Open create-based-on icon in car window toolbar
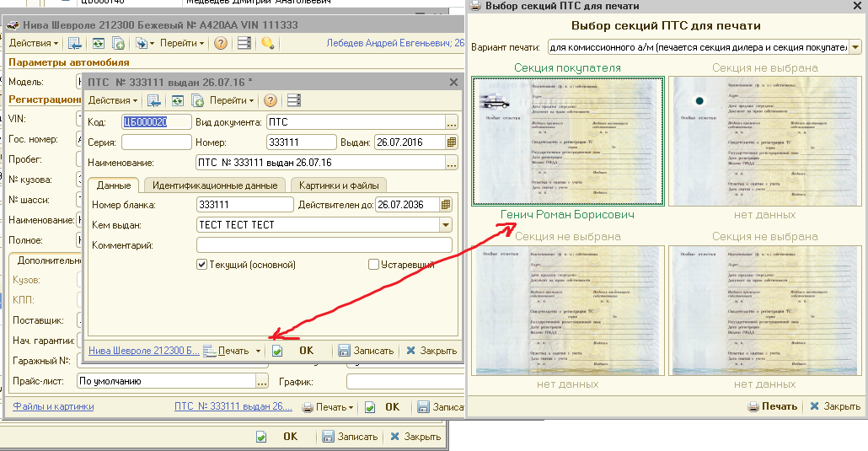The height and width of the screenshot is (451, 868). pos(144,43)
